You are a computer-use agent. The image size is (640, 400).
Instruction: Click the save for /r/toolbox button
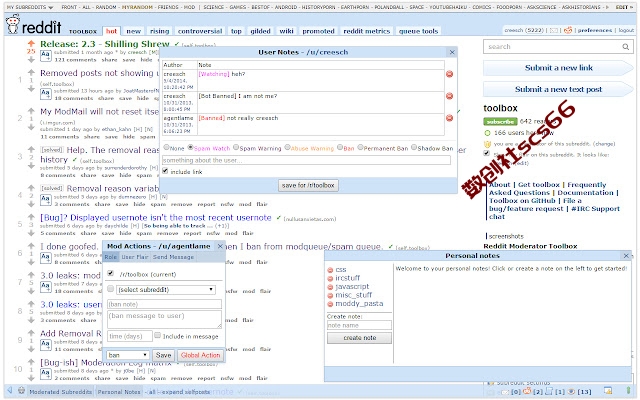click(x=308, y=185)
